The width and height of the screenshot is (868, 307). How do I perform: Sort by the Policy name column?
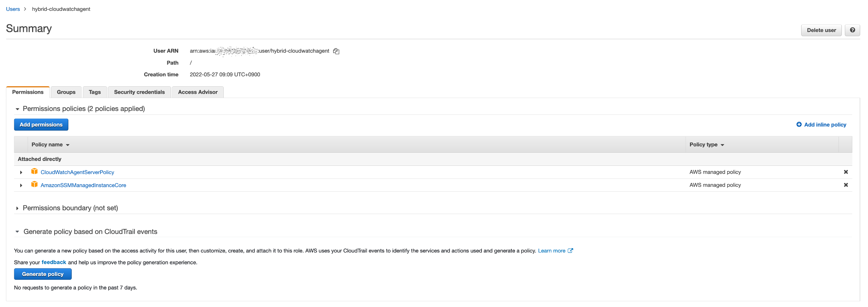[x=50, y=145]
